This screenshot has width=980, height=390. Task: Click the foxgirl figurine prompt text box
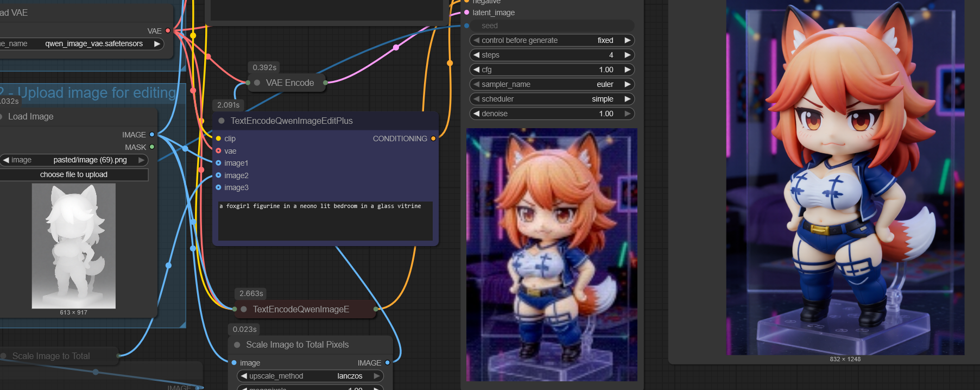pyautogui.click(x=325, y=221)
